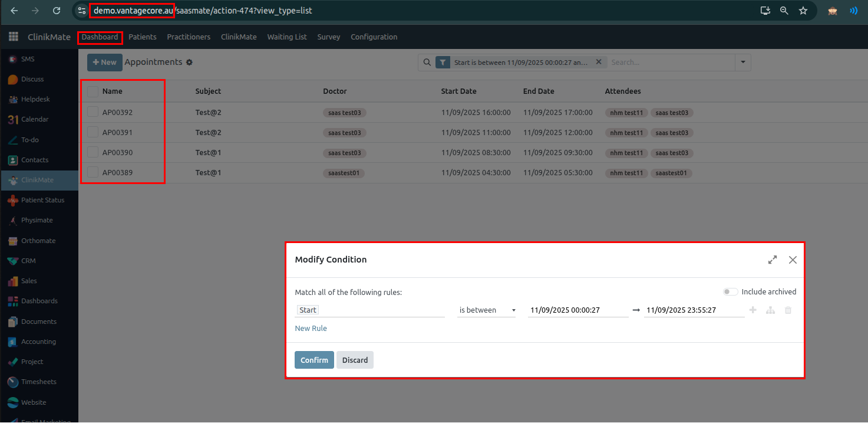Click the plus icon to add rule
This screenshot has height=423, width=868.
[753, 310]
